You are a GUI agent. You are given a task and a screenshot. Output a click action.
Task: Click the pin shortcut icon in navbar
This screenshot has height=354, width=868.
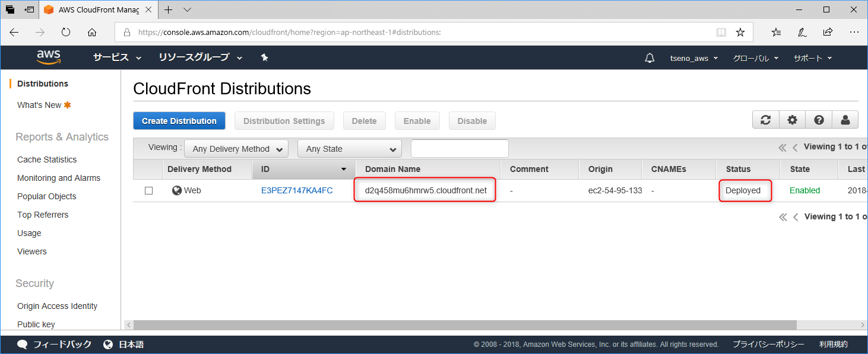pos(265,58)
